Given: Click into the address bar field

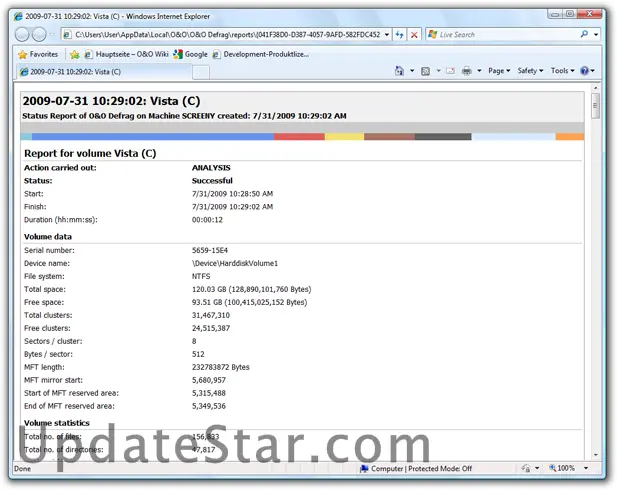Looking at the screenshot, I should click(x=227, y=35).
